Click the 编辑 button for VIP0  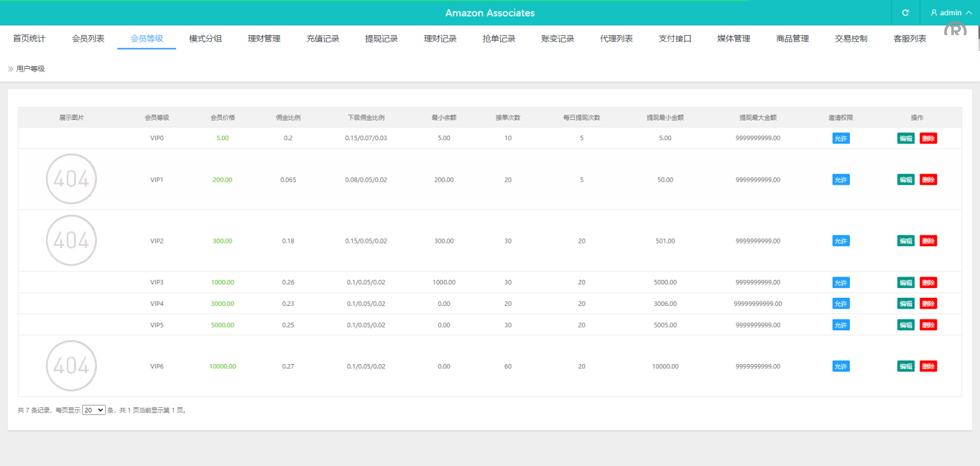(x=905, y=138)
